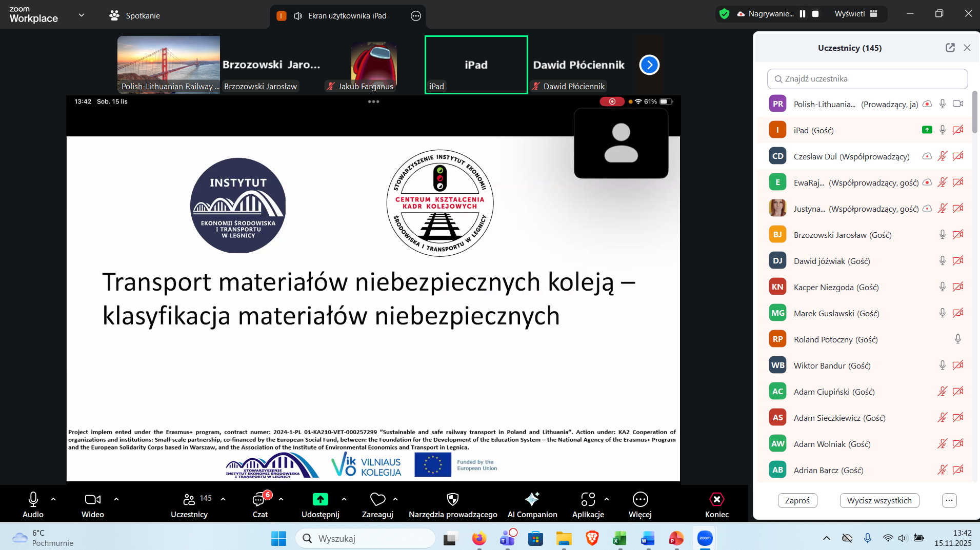Open the Czat chat icon
The image size is (980, 550).
[259, 500]
